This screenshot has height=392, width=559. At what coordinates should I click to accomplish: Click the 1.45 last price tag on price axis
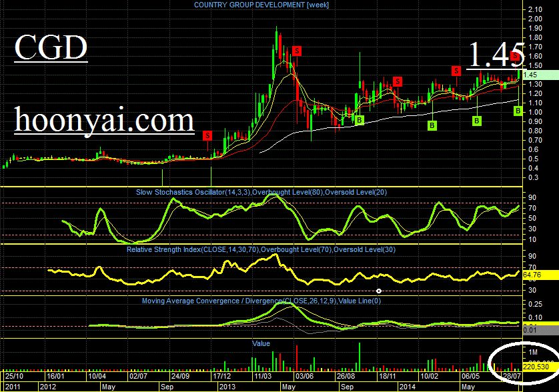point(540,75)
